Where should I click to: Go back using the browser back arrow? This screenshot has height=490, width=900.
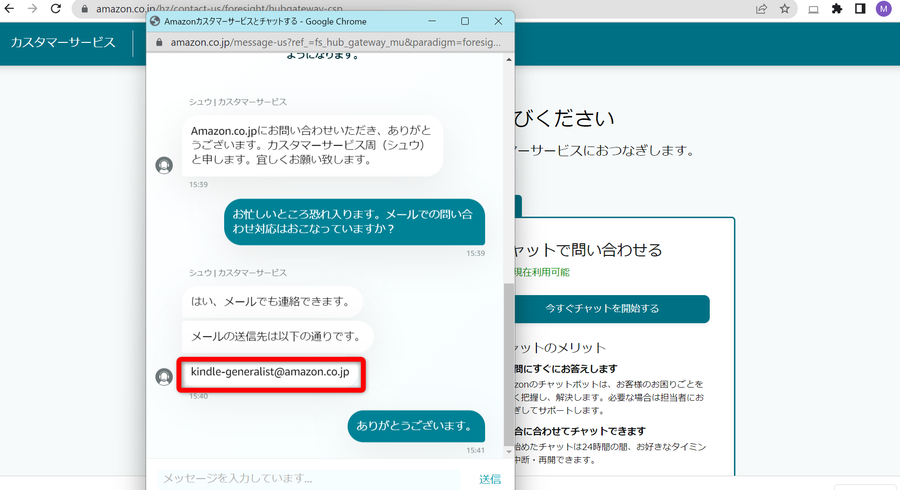coord(9,9)
